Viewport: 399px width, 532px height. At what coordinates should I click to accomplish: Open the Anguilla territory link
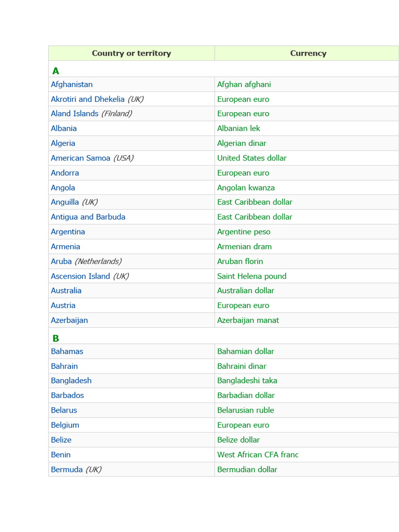tap(65, 202)
